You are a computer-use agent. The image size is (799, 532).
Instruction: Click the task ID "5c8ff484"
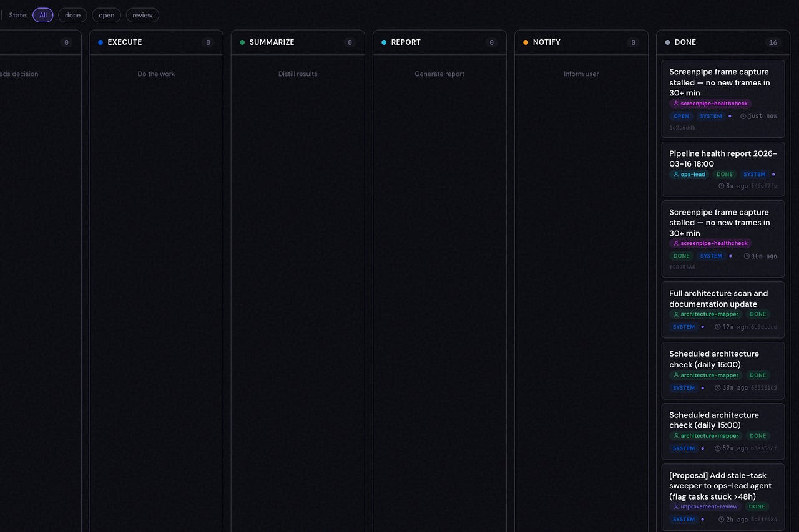coord(764,520)
